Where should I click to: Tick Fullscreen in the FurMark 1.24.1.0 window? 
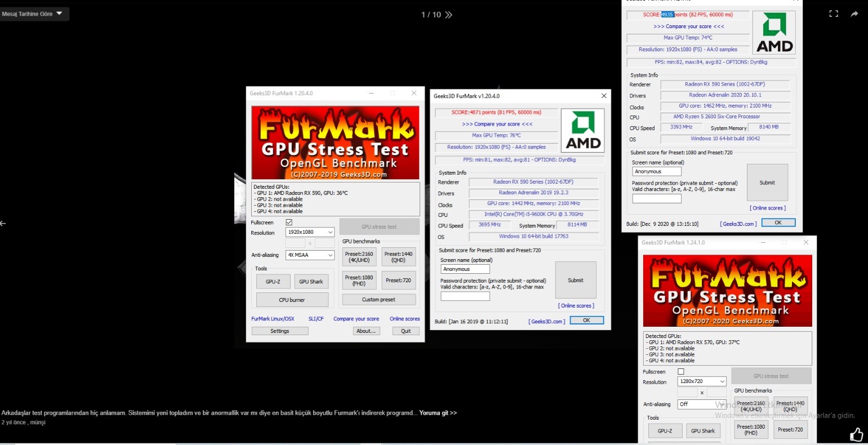pyautogui.click(x=681, y=372)
